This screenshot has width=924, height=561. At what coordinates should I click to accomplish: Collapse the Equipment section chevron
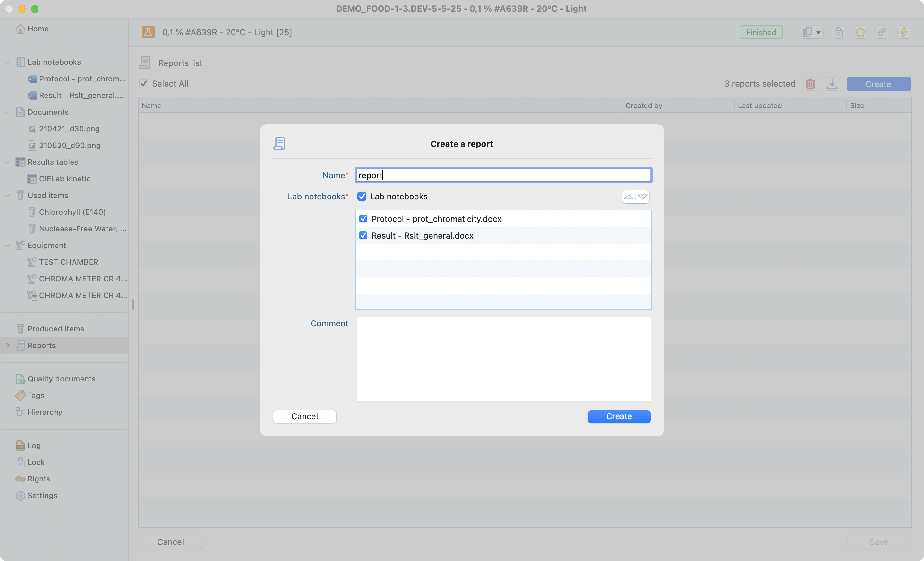[x=7, y=246]
